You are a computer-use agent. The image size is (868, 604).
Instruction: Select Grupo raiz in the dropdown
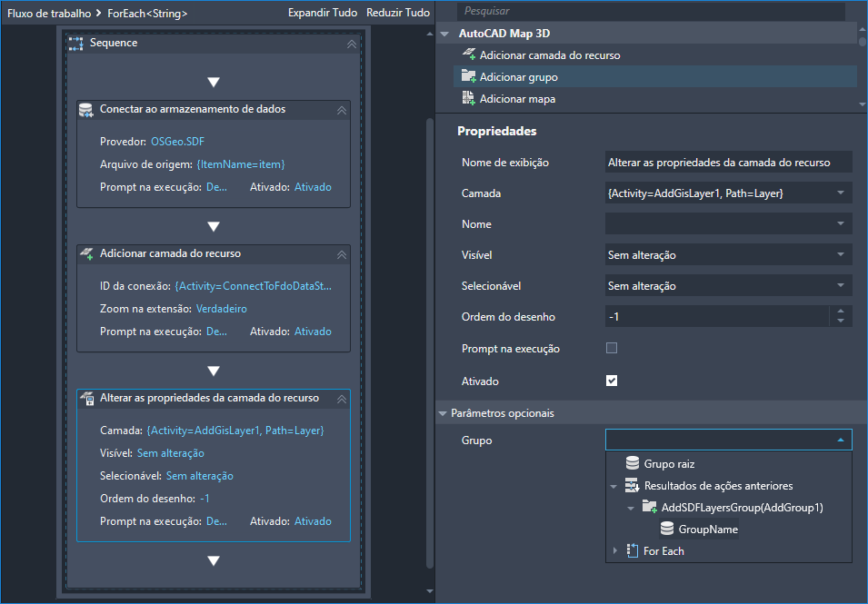669,463
